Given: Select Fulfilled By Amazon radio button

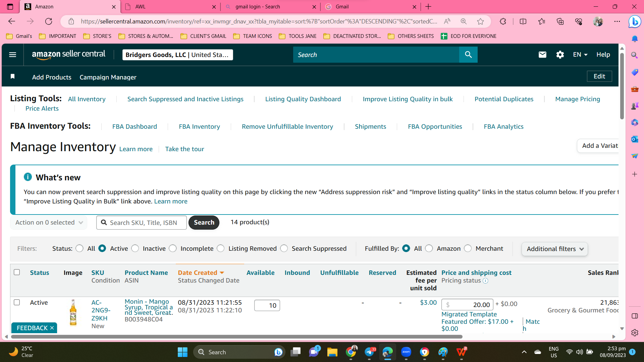Looking at the screenshot, I should pos(429,248).
